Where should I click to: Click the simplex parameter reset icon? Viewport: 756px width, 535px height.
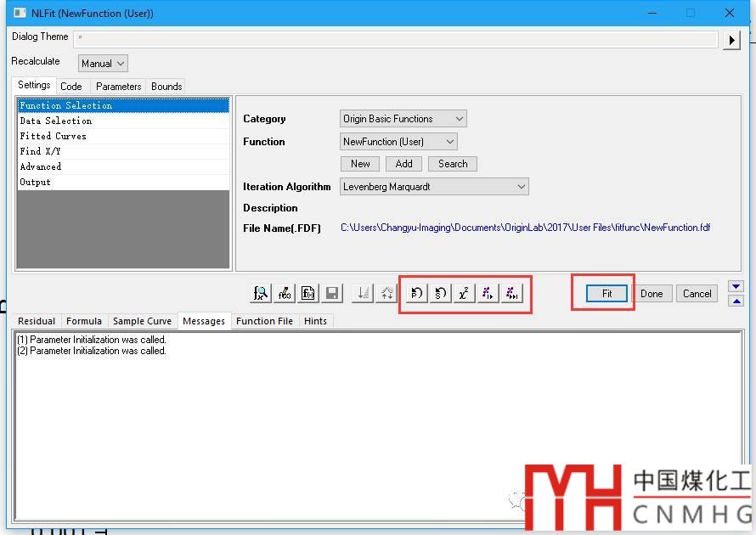(440, 294)
